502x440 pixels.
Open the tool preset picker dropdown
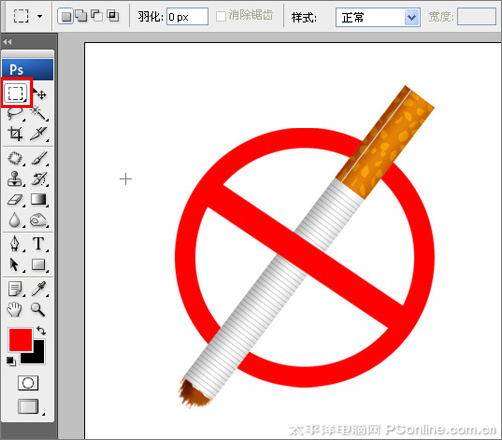click(x=40, y=16)
